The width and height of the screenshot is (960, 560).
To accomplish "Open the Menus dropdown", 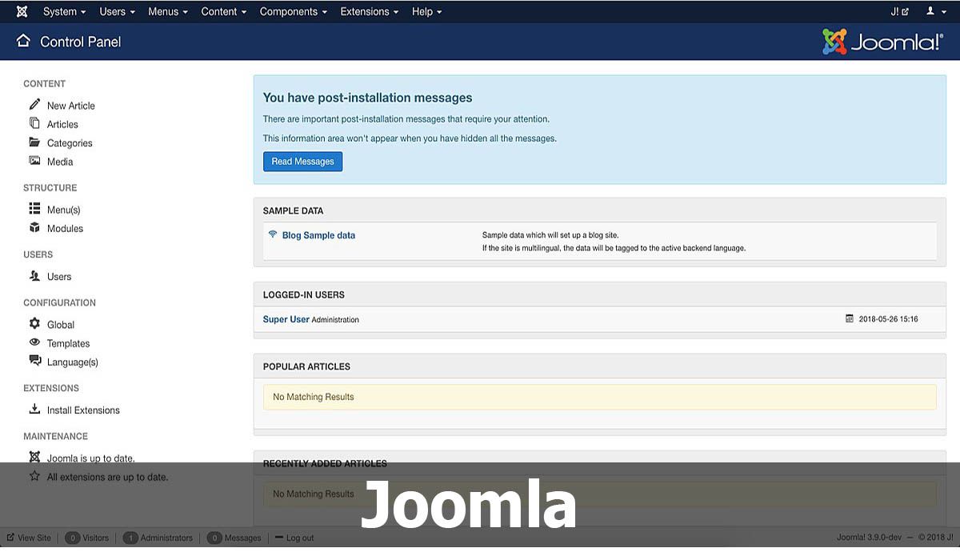I will (168, 11).
